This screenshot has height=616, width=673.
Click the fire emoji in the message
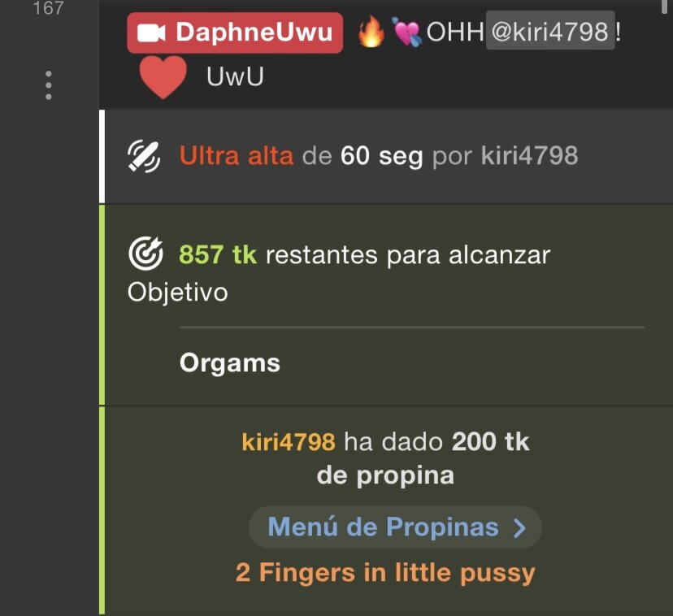click(x=371, y=32)
